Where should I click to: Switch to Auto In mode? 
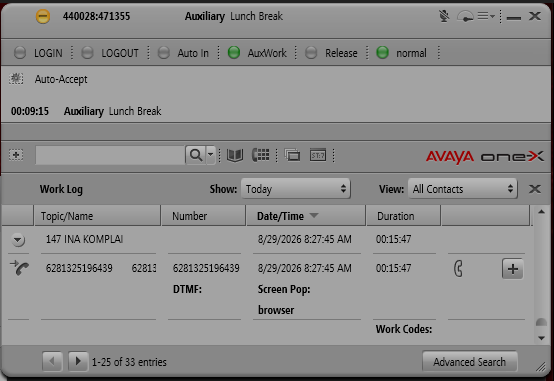pyautogui.click(x=183, y=53)
